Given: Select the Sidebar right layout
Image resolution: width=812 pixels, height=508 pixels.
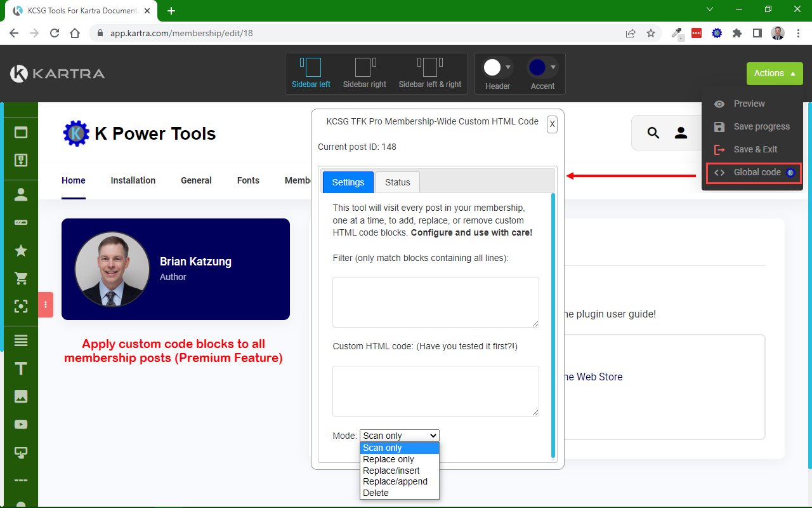Looking at the screenshot, I should 365,73.
